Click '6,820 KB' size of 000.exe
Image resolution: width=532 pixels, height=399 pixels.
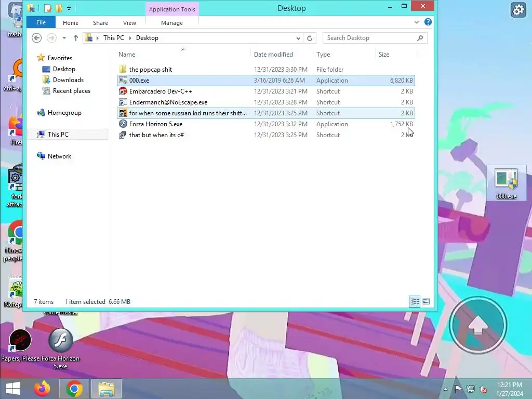pyautogui.click(x=402, y=81)
